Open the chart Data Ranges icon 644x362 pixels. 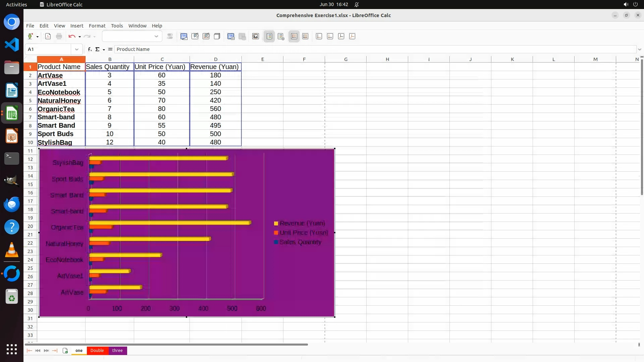pyautogui.click(x=231, y=36)
